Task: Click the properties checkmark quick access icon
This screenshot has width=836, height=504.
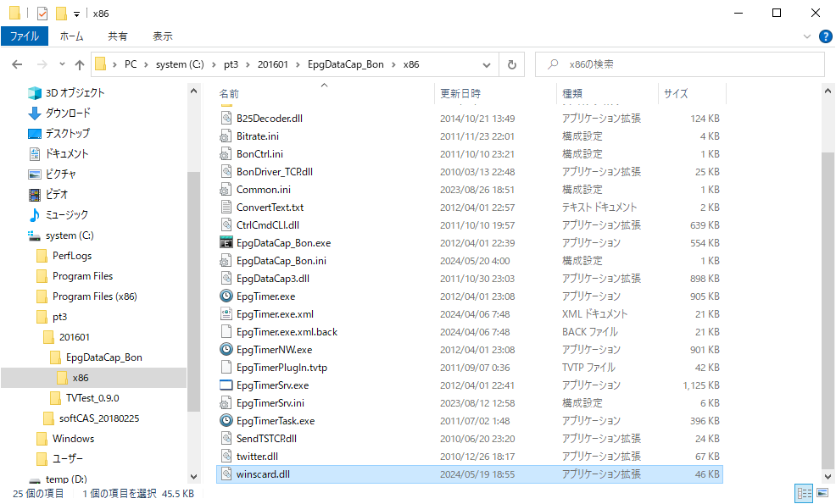Action: (42, 14)
